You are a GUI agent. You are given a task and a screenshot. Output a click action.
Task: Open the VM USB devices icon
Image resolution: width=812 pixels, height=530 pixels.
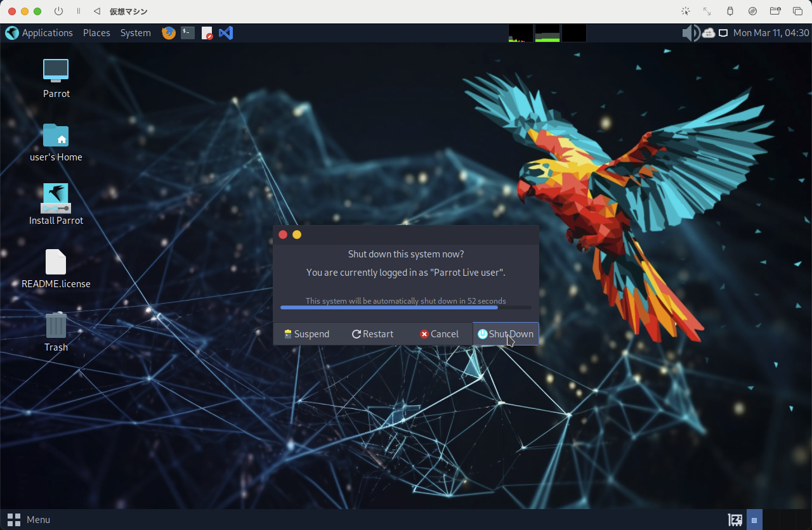[730, 11]
